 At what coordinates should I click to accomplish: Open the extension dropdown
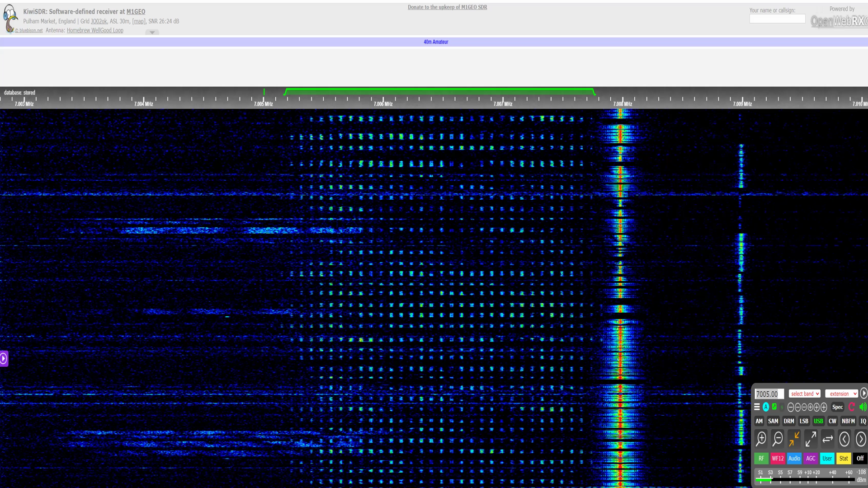coord(841,394)
